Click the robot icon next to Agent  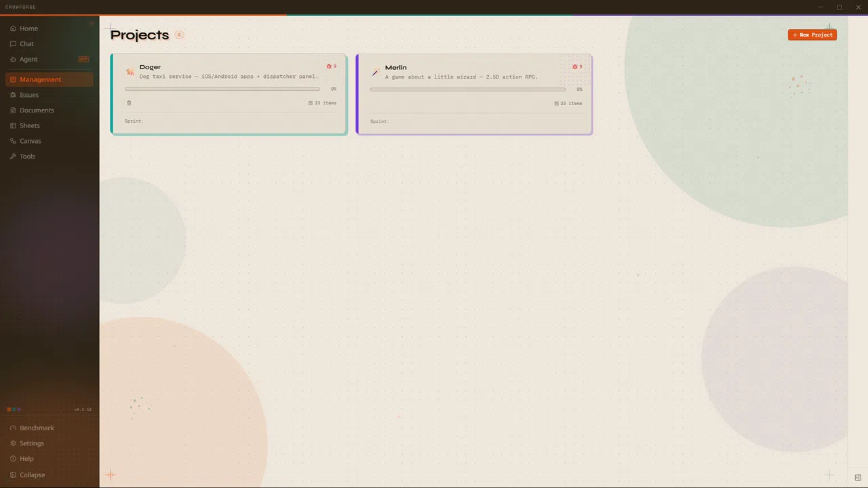[x=13, y=59]
